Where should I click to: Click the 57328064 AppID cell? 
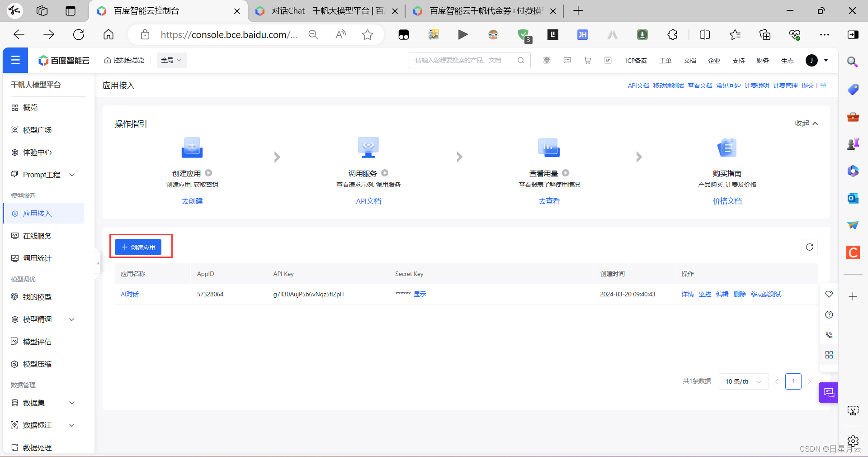coord(210,294)
